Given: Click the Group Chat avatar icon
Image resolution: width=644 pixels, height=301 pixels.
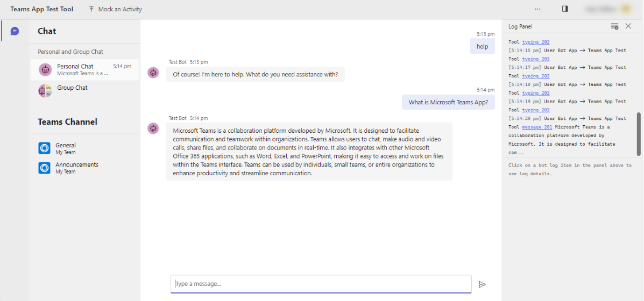Looking at the screenshot, I should (x=45, y=91).
